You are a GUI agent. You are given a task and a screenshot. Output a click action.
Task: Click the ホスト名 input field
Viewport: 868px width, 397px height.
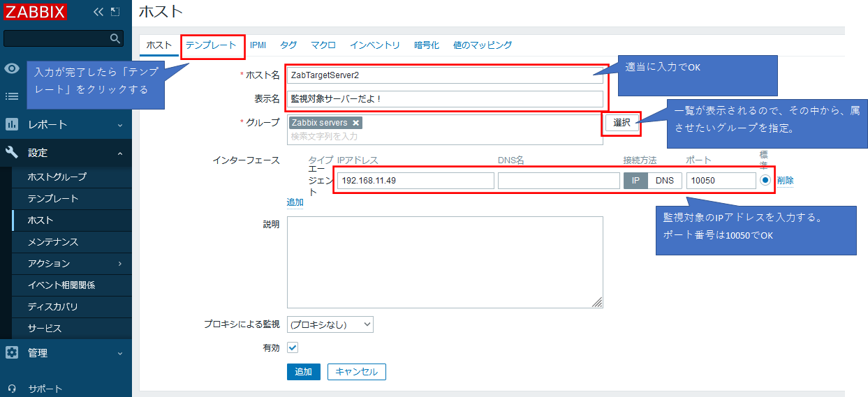(445, 75)
